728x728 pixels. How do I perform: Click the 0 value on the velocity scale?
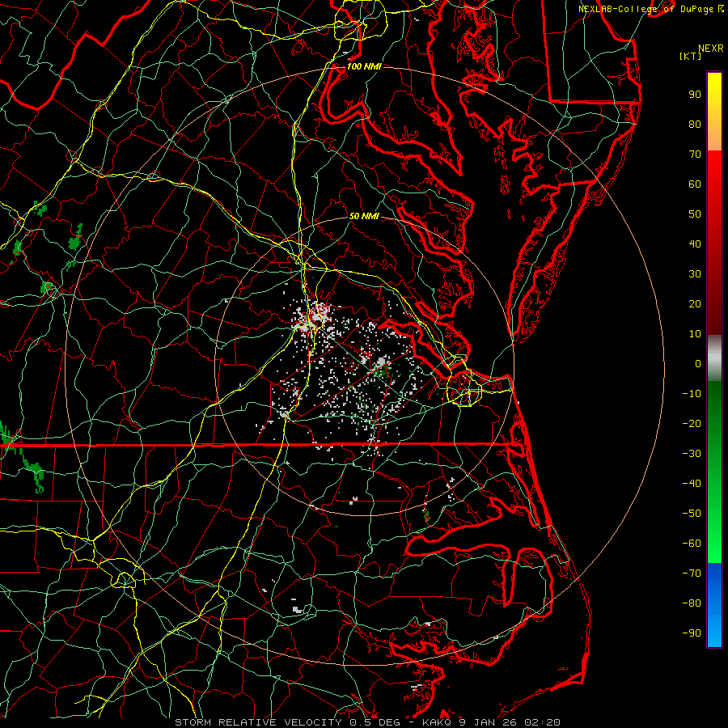click(698, 364)
